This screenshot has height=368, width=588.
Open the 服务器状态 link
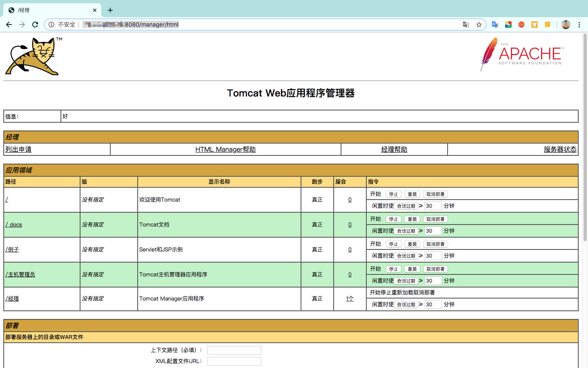(x=560, y=149)
